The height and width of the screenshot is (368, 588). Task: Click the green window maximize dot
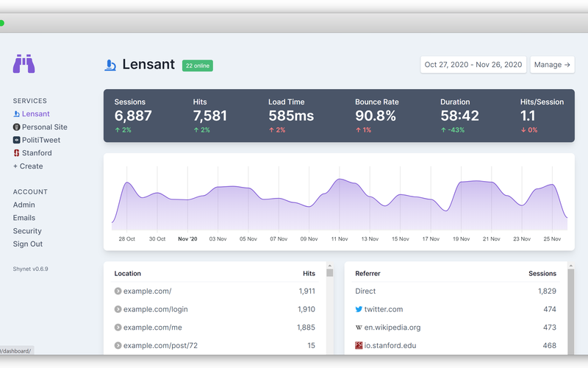tap(1, 24)
